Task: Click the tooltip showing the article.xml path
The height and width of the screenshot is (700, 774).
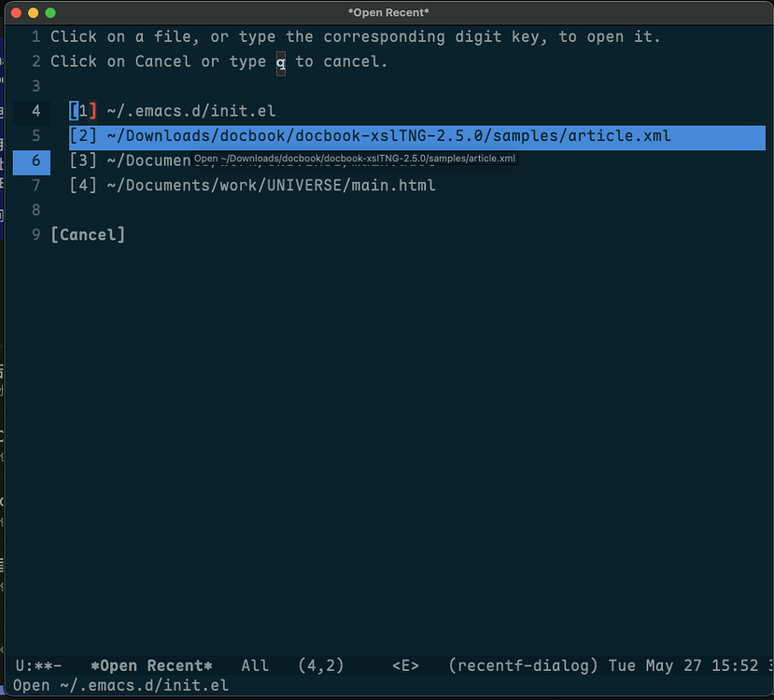Action: pos(353,158)
